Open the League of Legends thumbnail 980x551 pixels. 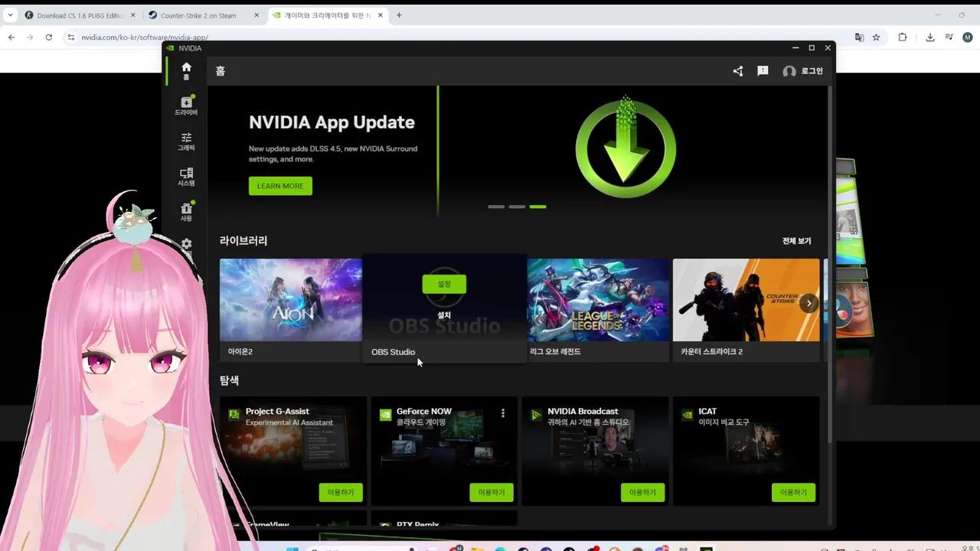[598, 300]
